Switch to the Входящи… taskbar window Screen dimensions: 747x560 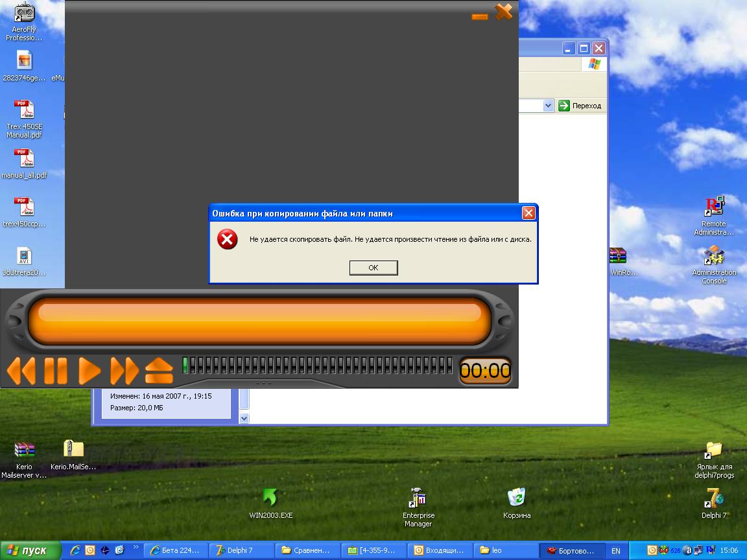(440, 550)
